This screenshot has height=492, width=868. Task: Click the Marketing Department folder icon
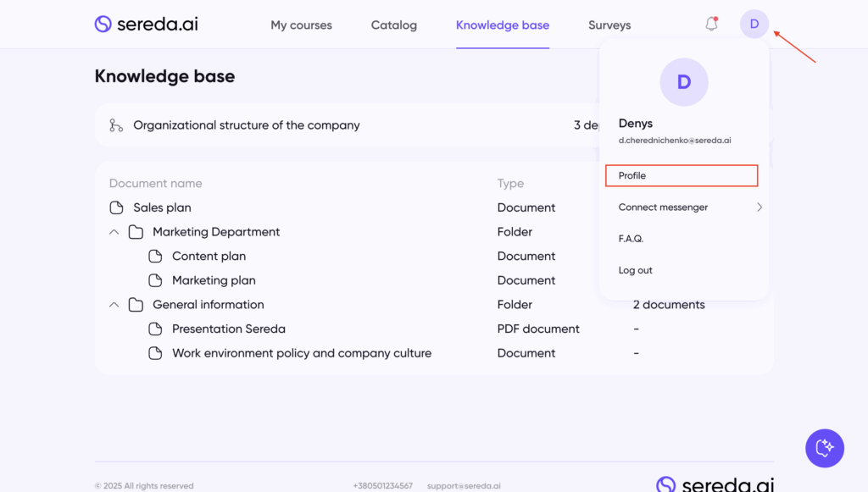(136, 232)
